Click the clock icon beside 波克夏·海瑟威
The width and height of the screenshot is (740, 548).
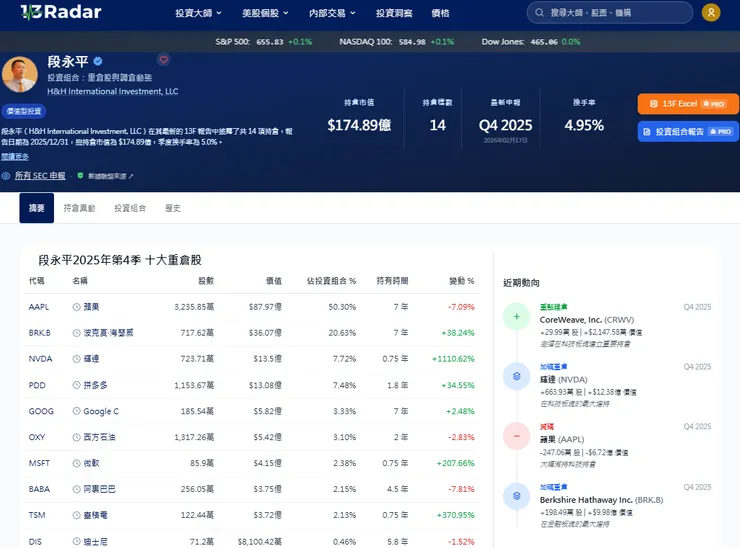pos(76,333)
